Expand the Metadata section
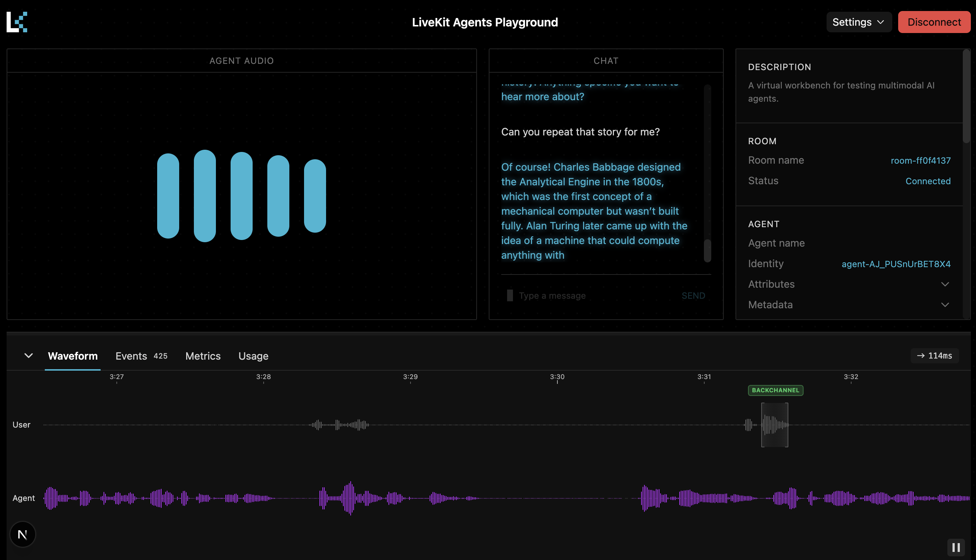Viewport: 976px width, 560px height. click(945, 305)
